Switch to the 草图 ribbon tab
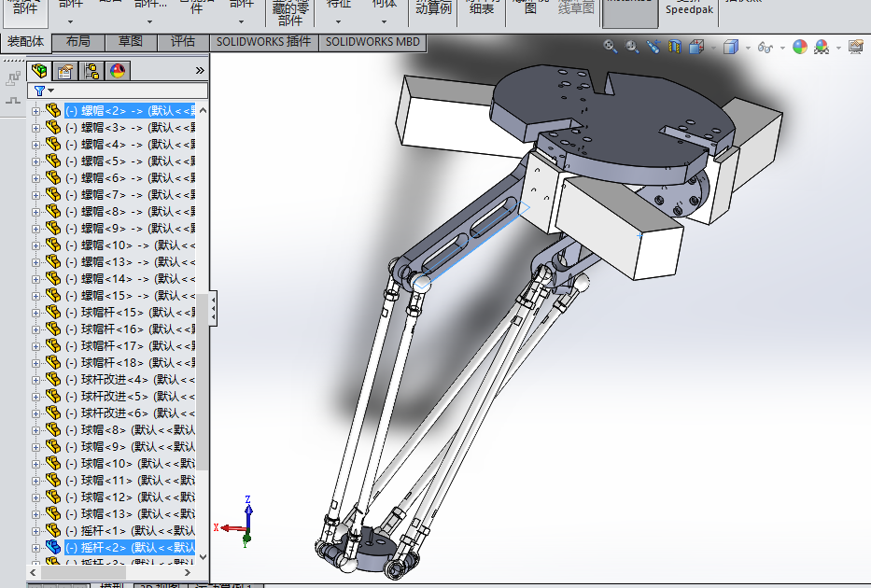 pos(131,42)
